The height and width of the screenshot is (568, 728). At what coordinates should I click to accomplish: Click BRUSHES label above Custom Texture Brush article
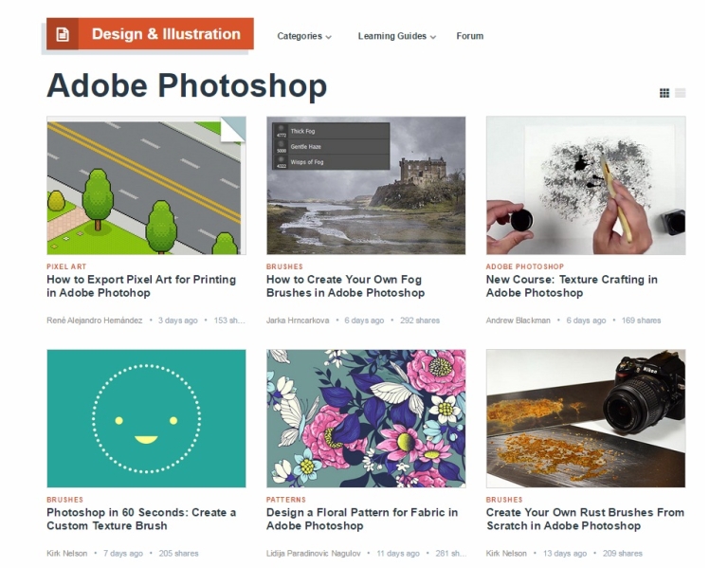pos(65,500)
